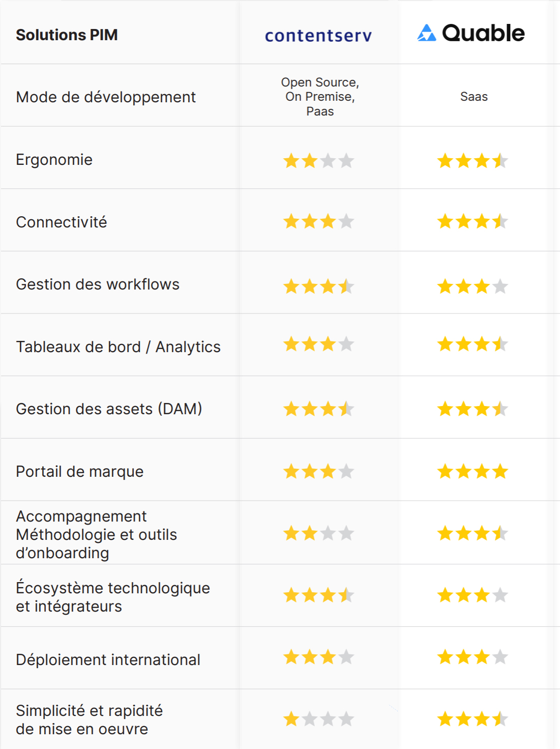Click the Tableaux de bord / Analytics label
The width and height of the screenshot is (560, 749).
(x=118, y=347)
